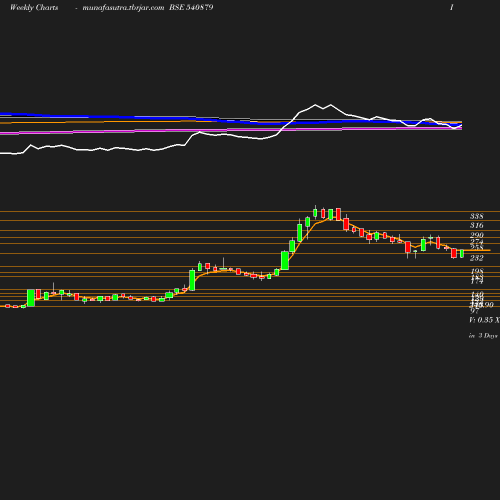Click the "Weekly Charts" title text
Screen dimensions: 500x500
click(34, 8)
